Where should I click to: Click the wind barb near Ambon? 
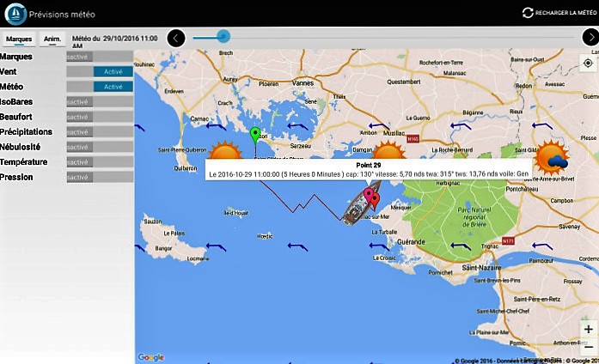pyautogui.click(x=379, y=126)
